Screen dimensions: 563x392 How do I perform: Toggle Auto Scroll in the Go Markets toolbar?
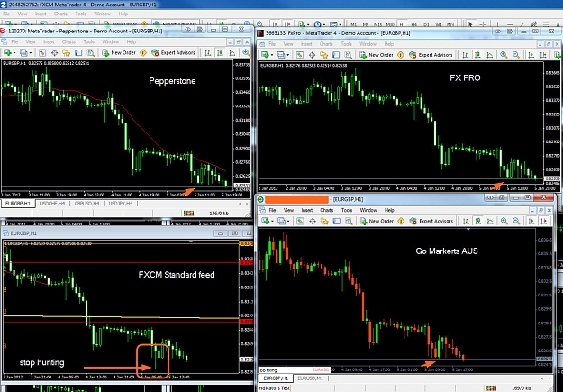click(x=531, y=221)
